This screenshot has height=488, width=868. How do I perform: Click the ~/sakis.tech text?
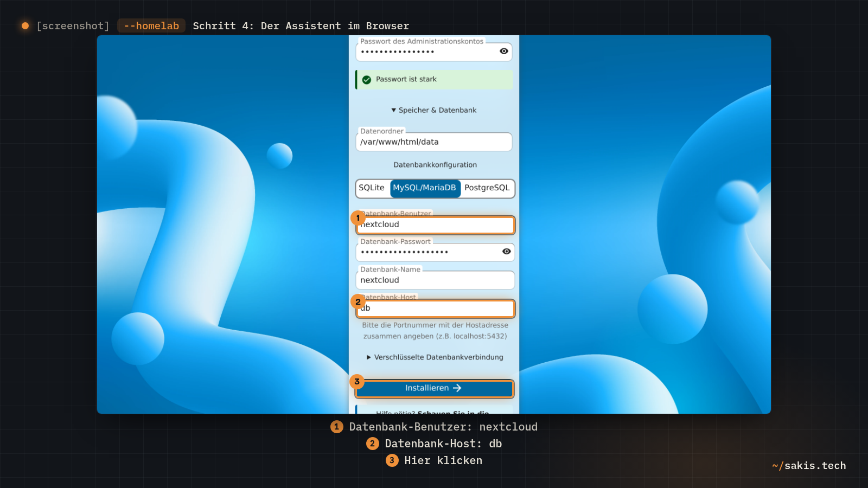809,466
